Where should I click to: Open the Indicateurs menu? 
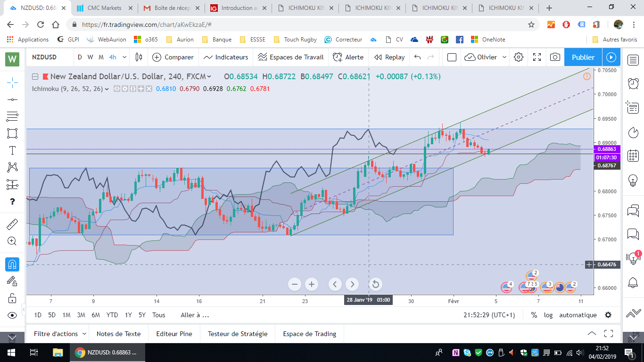click(x=226, y=57)
